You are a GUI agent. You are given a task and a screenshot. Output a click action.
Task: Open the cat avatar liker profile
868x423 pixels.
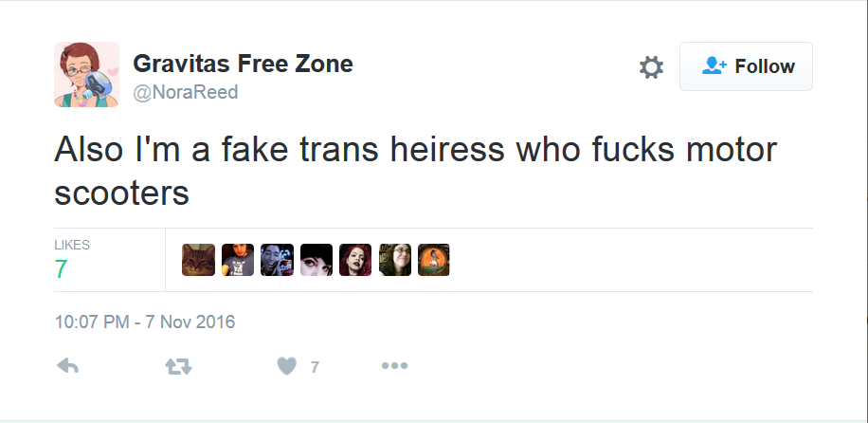(x=198, y=260)
